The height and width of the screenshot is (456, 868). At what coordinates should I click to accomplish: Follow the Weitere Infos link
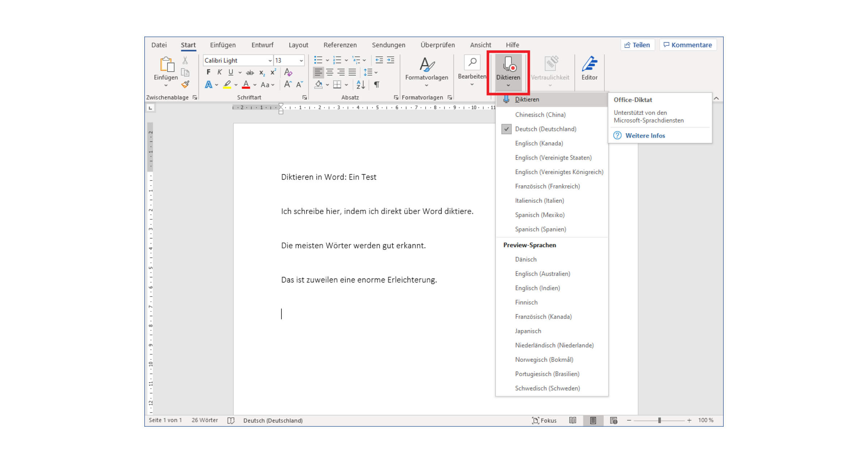pyautogui.click(x=645, y=135)
